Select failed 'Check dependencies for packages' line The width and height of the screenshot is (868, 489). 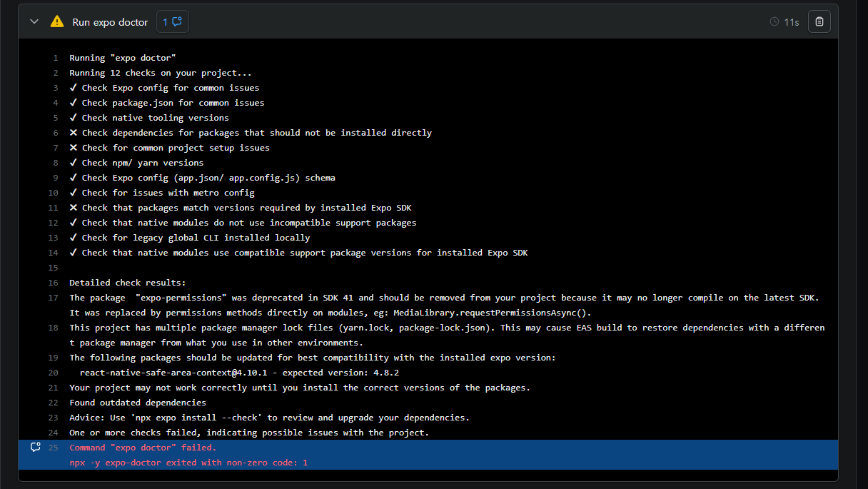251,133
